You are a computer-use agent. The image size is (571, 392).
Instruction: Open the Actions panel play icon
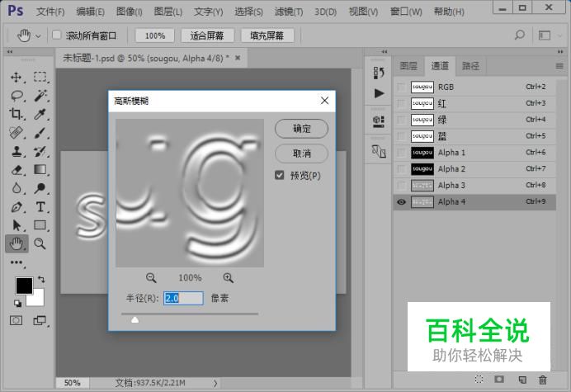(379, 93)
